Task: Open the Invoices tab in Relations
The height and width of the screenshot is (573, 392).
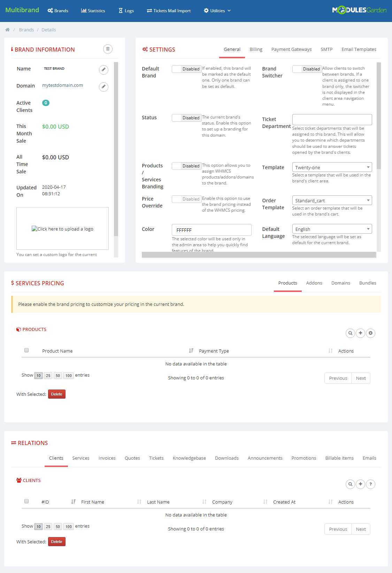Action: click(107, 458)
